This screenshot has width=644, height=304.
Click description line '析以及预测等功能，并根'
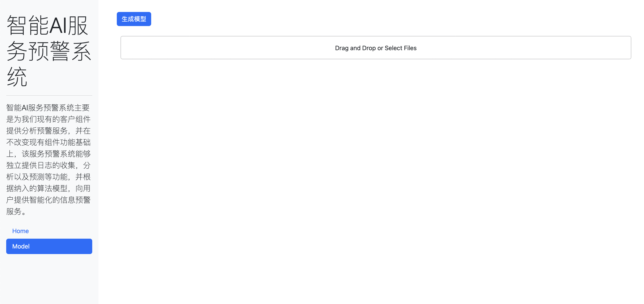48,177
